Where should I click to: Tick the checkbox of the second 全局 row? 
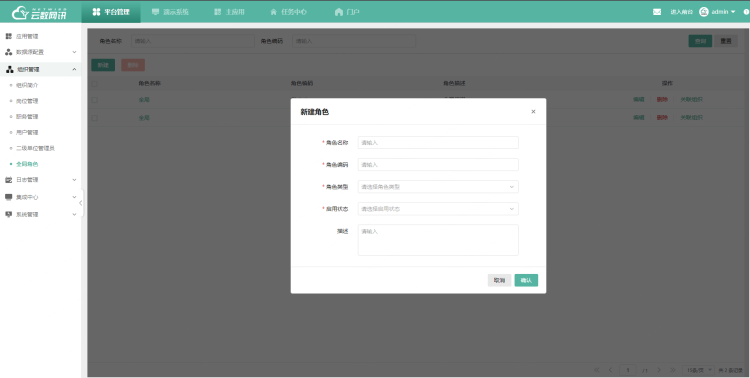(95, 118)
